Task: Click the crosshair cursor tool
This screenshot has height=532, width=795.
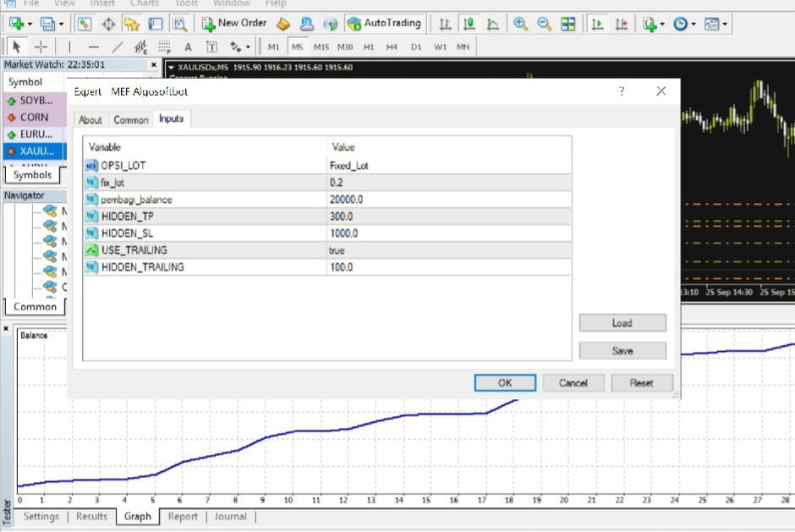Action: click(x=40, y=47)
